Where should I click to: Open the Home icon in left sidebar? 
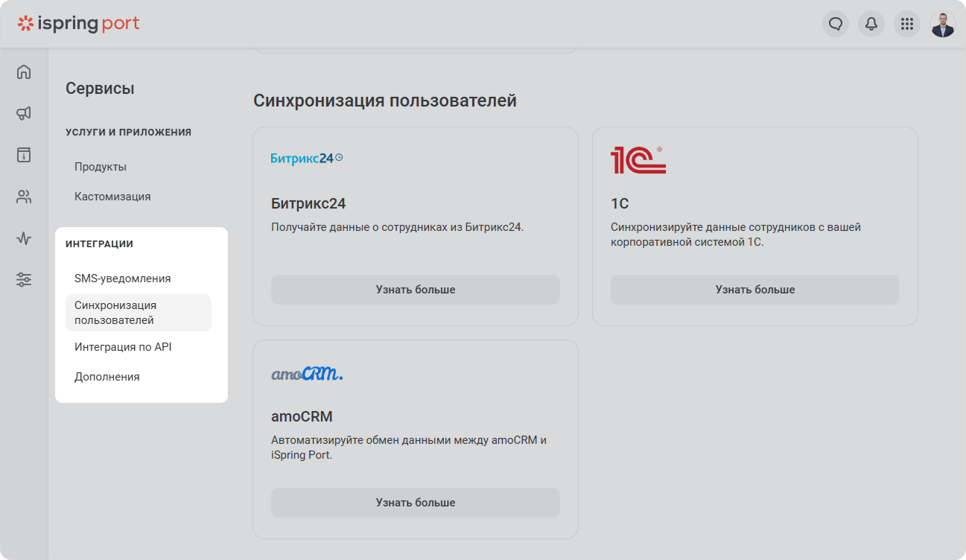tap(24, 71)
